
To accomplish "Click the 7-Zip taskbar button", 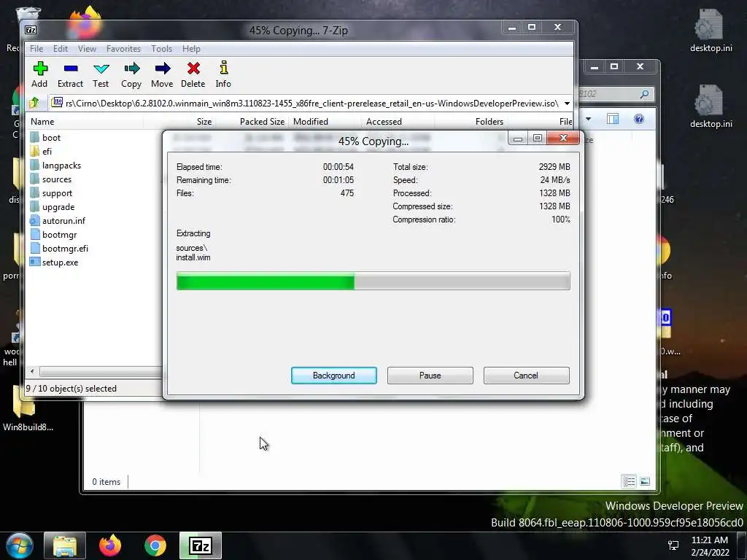I will 201,545.
